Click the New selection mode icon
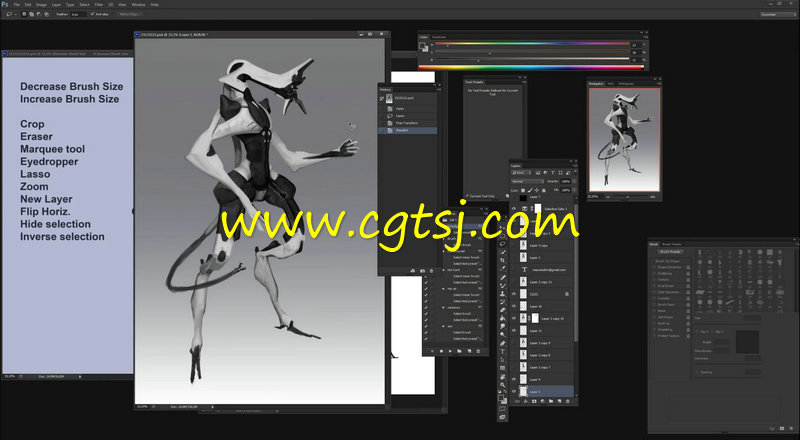Viewport: 800px width, 440px height. coord(24,14)
